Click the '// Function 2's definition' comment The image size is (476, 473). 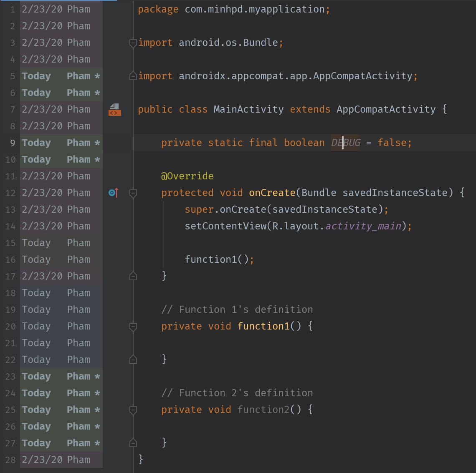(237, 392)
